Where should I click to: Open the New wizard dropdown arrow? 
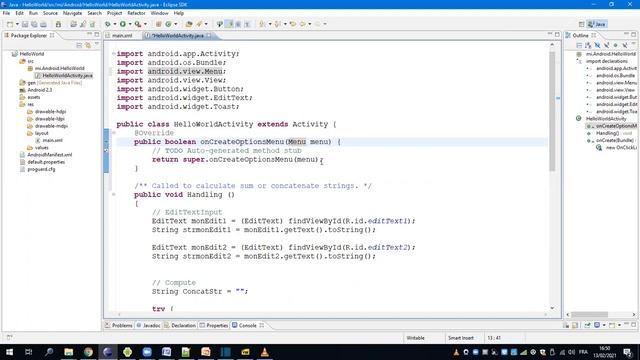pos(17,24)
